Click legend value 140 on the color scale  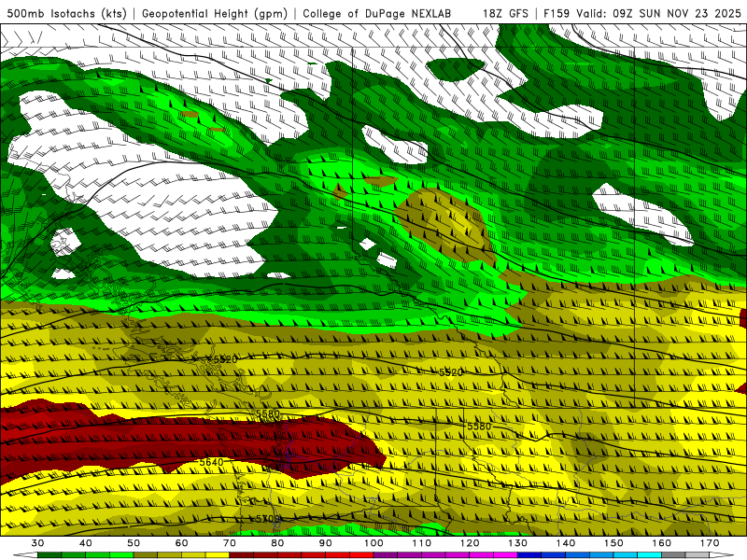(x=566, y=543)
